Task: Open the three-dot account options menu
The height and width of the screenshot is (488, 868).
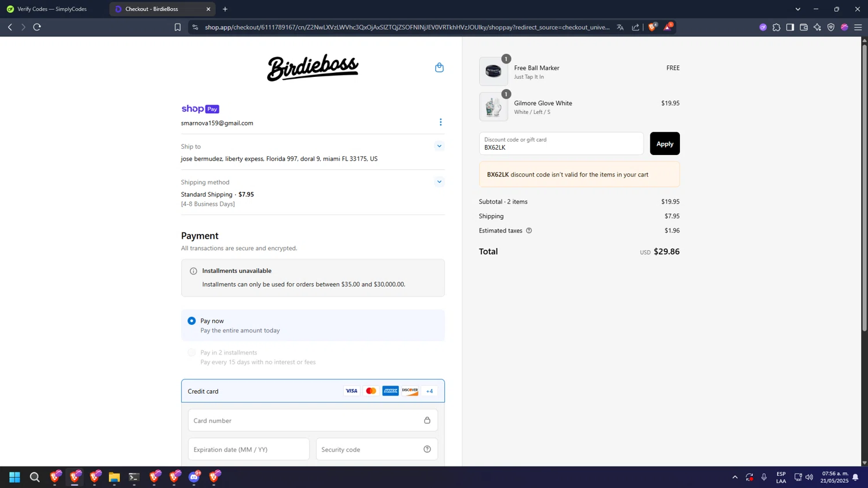Action: (440, 122)
